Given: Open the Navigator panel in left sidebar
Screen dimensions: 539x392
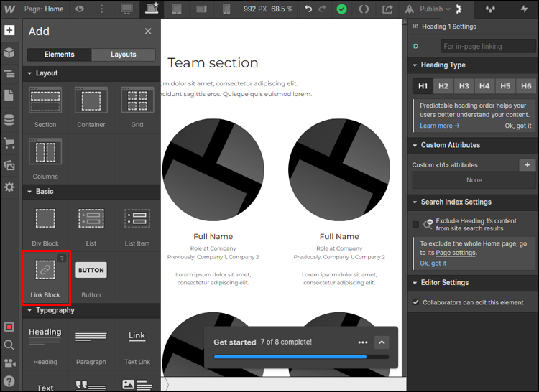Looking at the screenshot, I should click(9, 73).
